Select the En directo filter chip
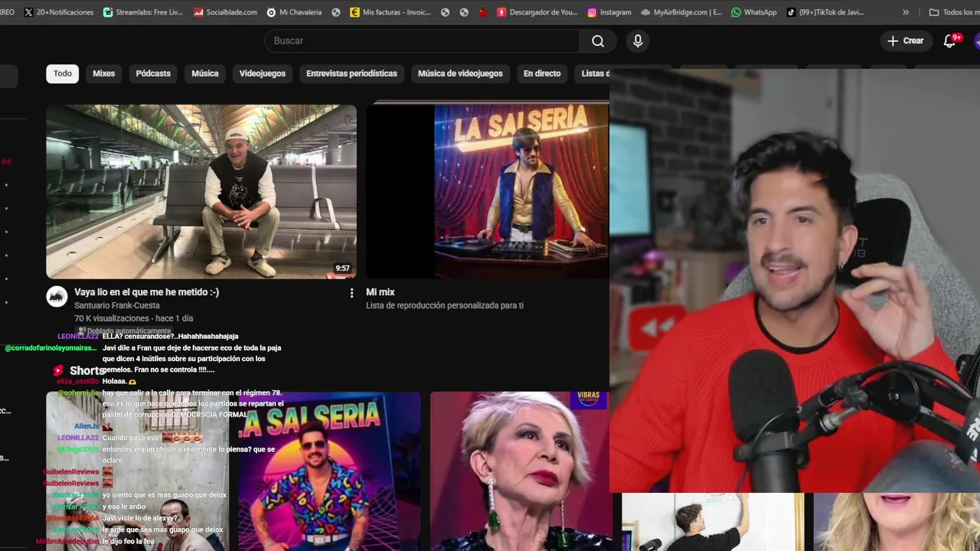 click(x=542, y=73)
